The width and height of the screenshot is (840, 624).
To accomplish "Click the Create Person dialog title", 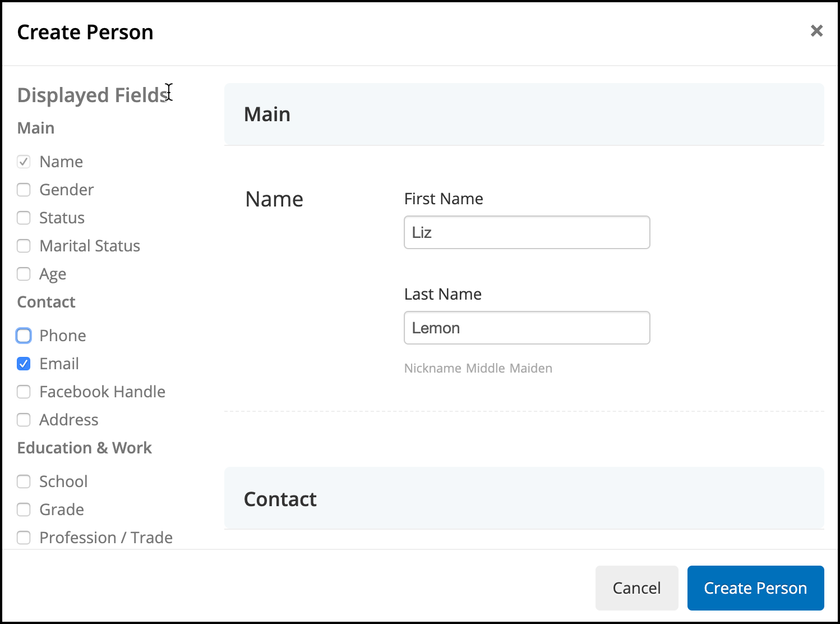I will (85, 32).
